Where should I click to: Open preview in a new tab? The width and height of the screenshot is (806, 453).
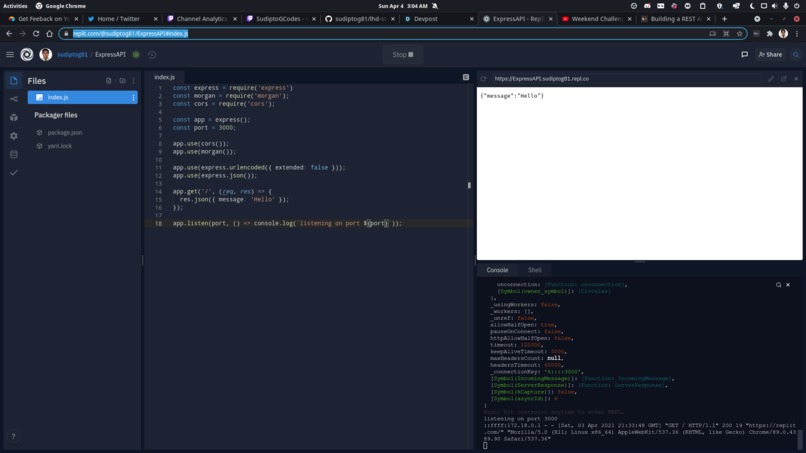783,79
